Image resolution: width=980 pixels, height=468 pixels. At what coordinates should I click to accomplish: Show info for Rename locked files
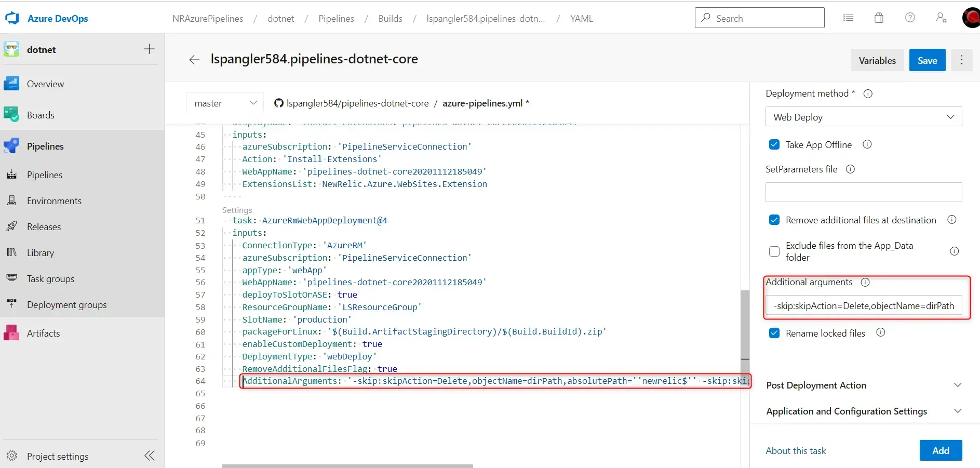pos(880,332)
